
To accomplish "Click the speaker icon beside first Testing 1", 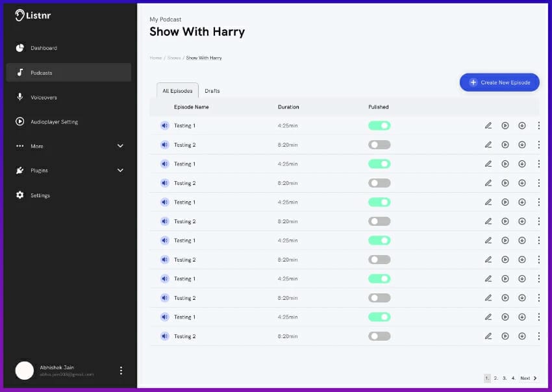I will [165, 126].
